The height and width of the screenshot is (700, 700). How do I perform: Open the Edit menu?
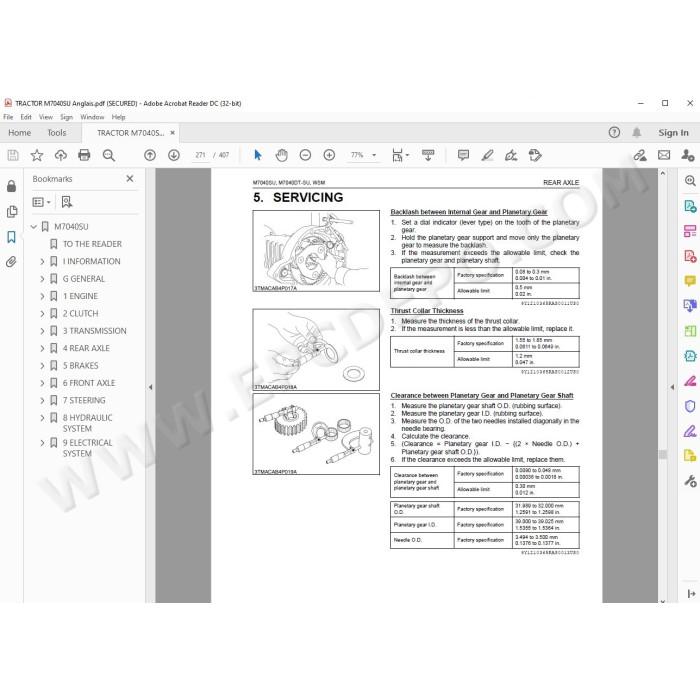click(26, 117)
